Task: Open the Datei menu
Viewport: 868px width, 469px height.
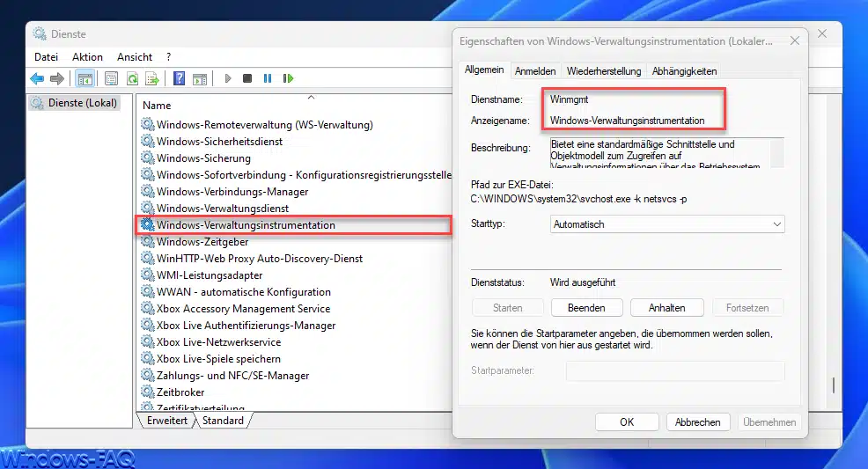Action: click(x=46, y=57)
